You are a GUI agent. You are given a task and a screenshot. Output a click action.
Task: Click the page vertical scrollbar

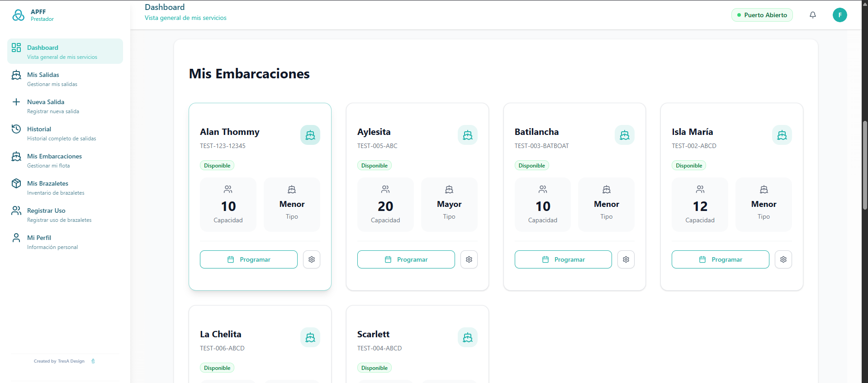pos(865,165)
